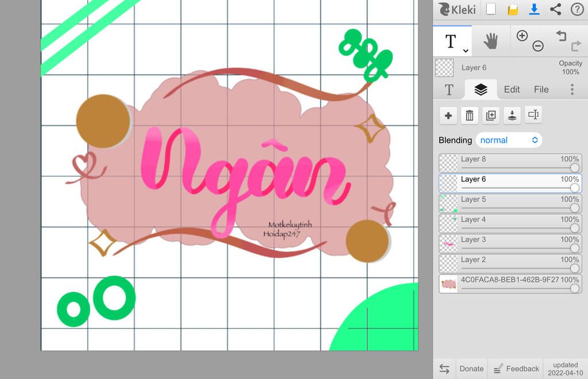Screen dimensions: 588x379
Task: Merge layer down
Action: pos(512,115)
